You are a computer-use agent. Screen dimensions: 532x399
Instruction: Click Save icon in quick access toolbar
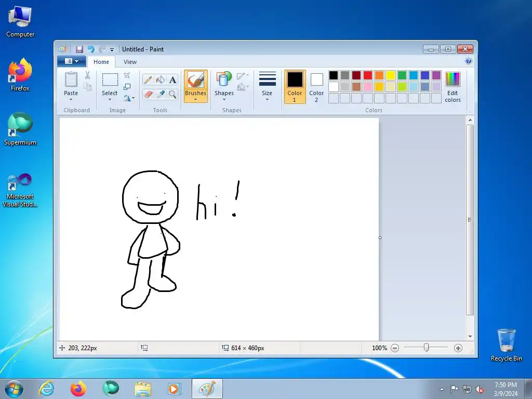point(79,49)
